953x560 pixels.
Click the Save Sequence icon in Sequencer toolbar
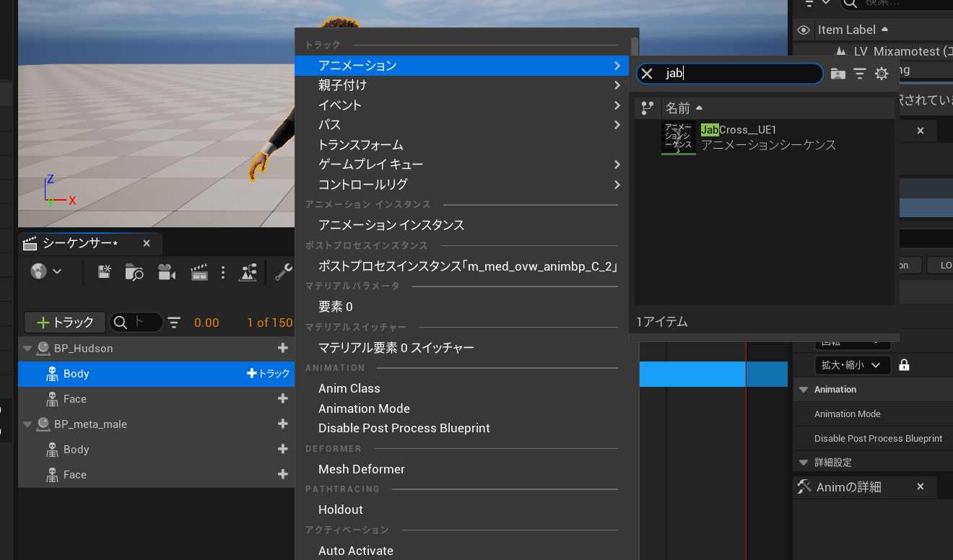point(104,272)
